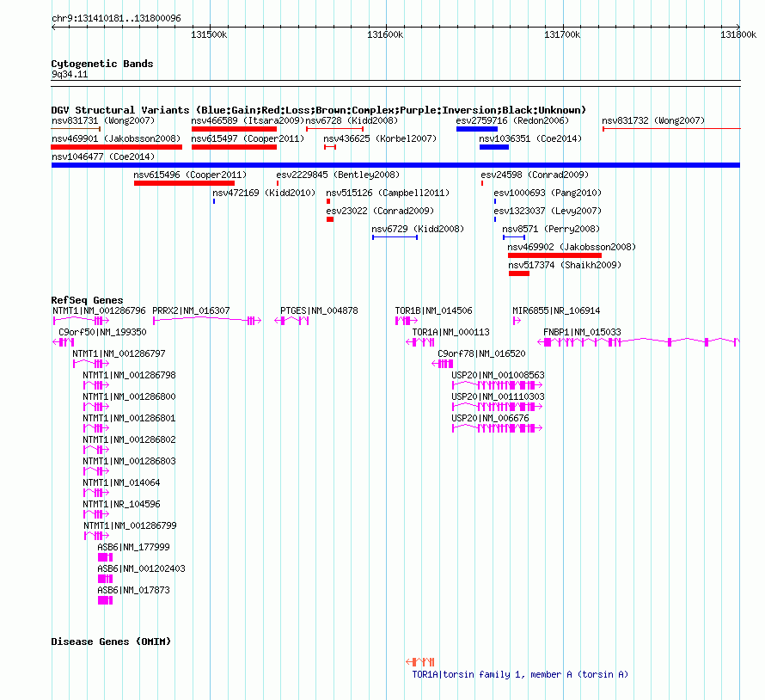
Task: Click the orange TOR1A disease gene glyph
Action: tap(420, 662)
